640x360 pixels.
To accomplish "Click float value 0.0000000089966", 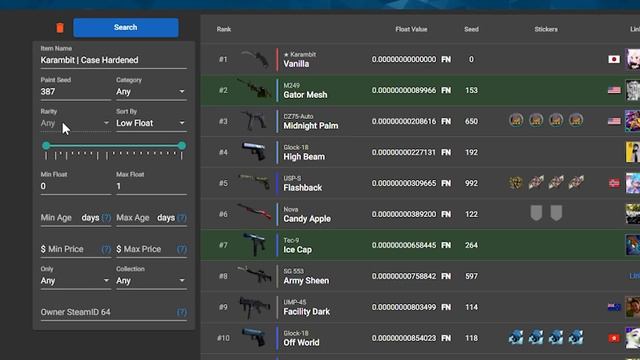I will coord(404,90).
